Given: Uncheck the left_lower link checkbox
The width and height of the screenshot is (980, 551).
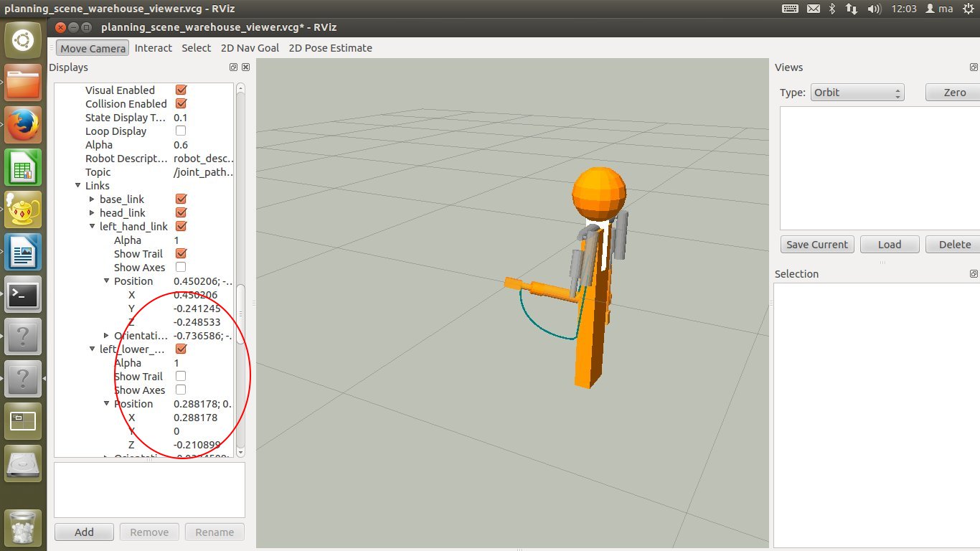Looking at the screenshot, I should 181,349.
